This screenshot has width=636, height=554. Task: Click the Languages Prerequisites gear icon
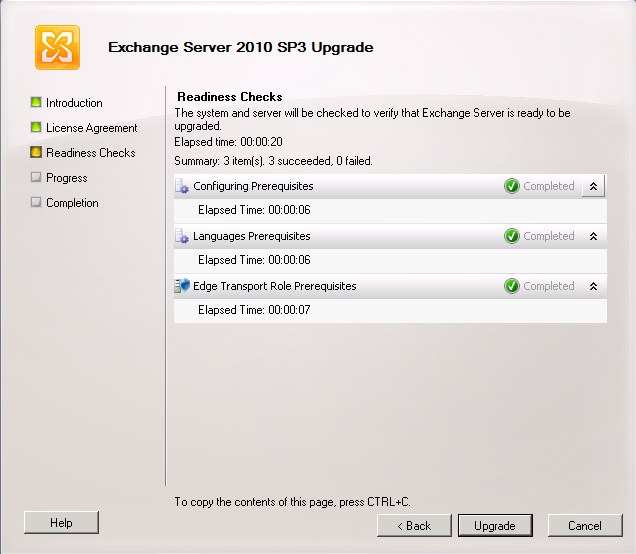[182, 236]
